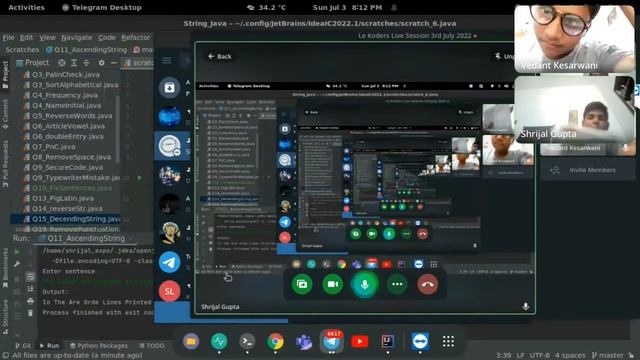640x360 pixels.
Task: Open Python Packages tool window
Action: tap(98, 346)
